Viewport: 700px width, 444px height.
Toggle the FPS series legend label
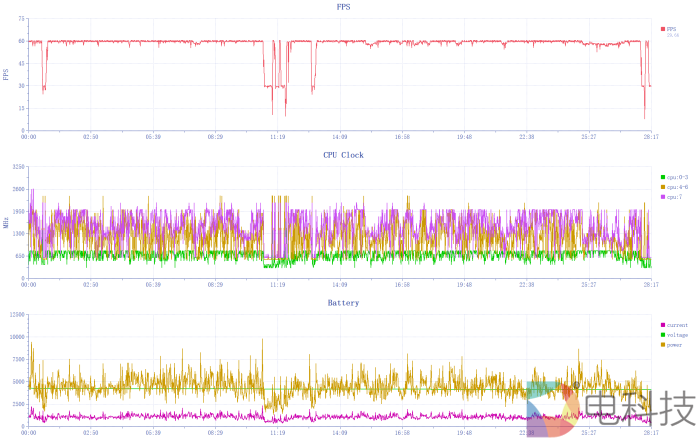pos(672,29)
